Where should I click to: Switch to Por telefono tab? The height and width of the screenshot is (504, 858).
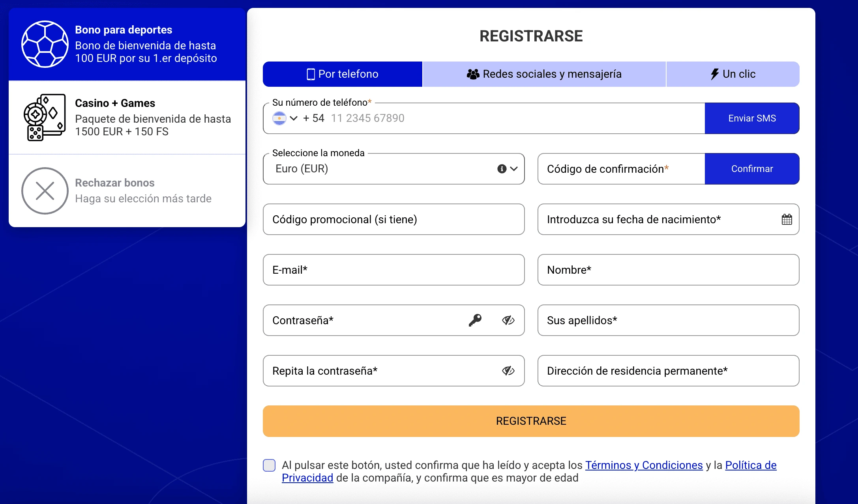tap(343, 74)
